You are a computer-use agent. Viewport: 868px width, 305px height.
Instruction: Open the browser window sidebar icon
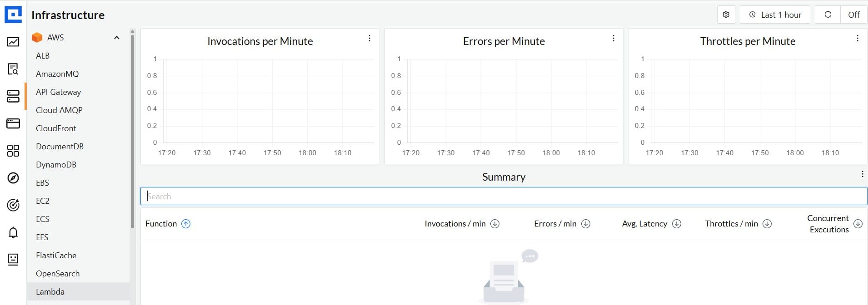13,123
